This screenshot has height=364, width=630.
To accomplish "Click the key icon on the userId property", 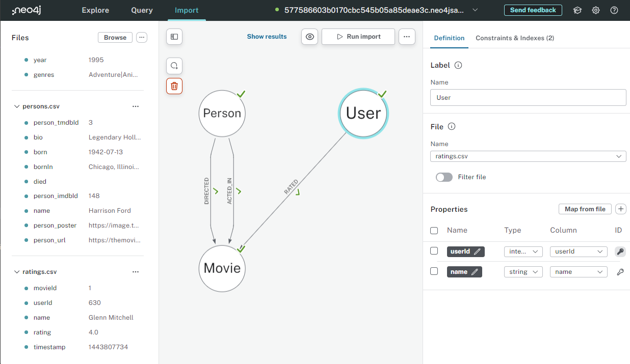I will (x=620, y=251).
